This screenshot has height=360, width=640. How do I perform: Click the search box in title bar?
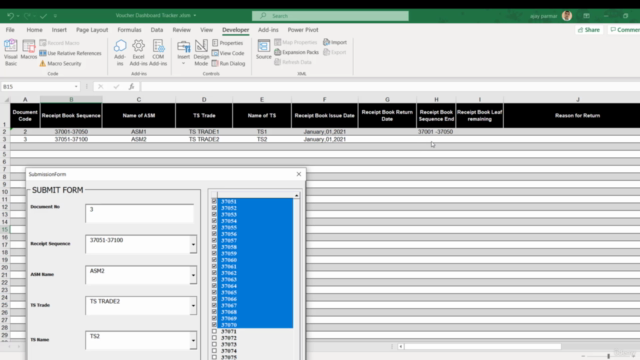330,16
